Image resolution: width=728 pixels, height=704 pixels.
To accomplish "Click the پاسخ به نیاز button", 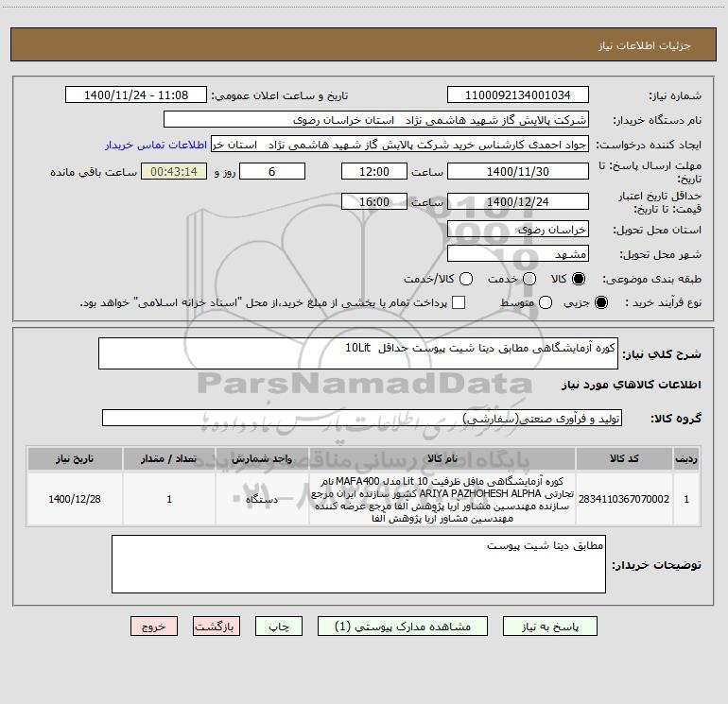I will tap(549, 627).
